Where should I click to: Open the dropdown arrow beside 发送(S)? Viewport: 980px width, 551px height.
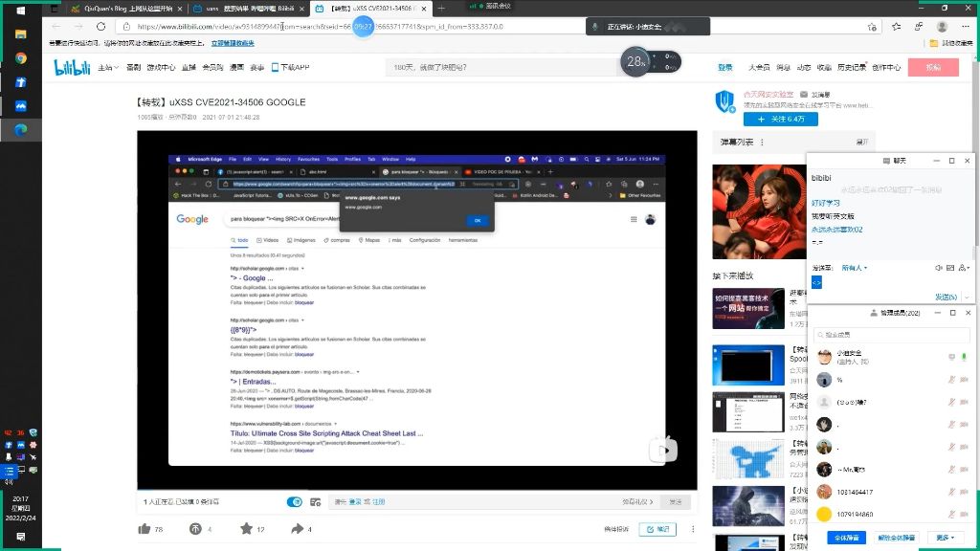(x=967, y=298)
